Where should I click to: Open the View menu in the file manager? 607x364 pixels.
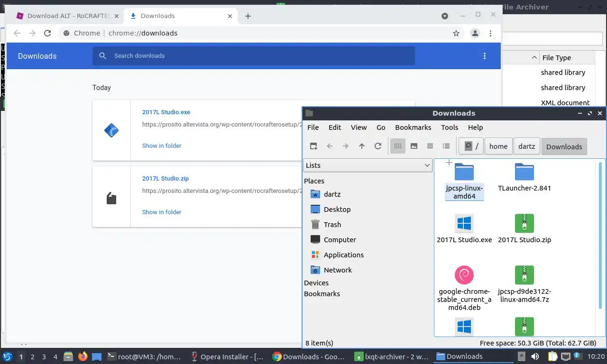(x=359, y=127)
